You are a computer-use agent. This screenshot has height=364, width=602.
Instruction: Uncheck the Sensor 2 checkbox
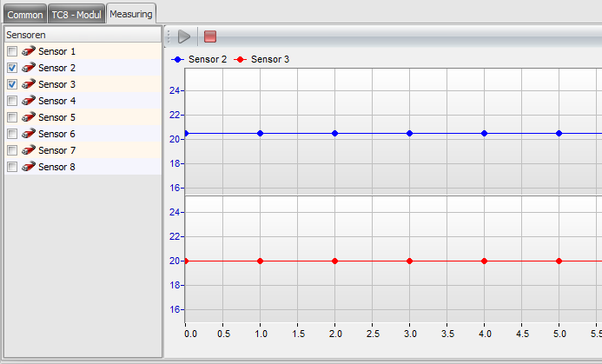pos(12,68)
